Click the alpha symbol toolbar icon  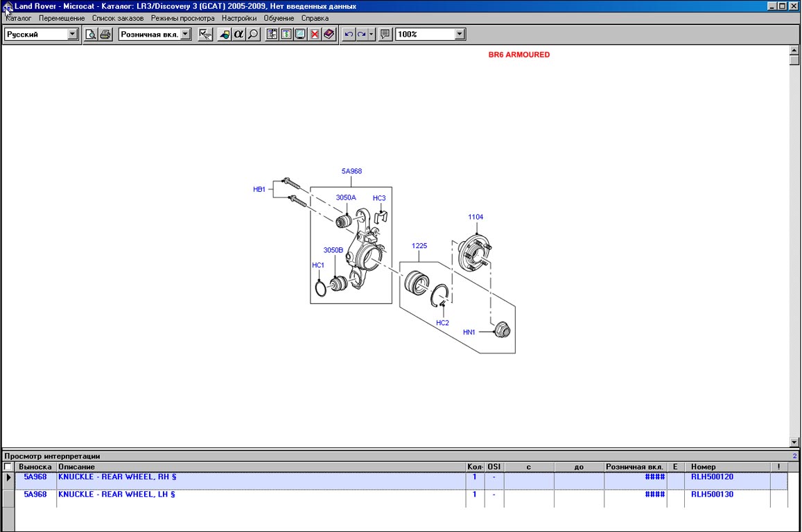coord(238,34)
